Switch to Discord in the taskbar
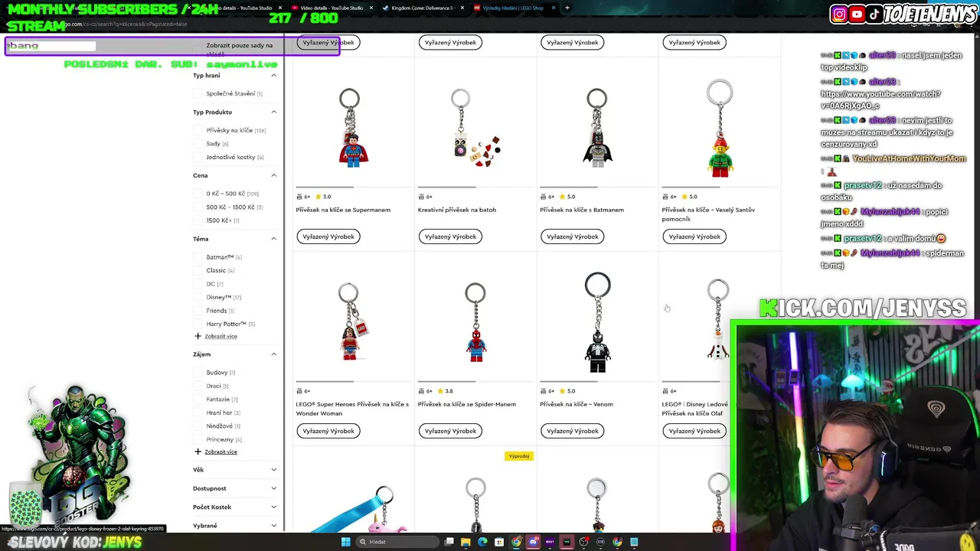This screenshot has width=980, height=551. [x=533, y=542]
